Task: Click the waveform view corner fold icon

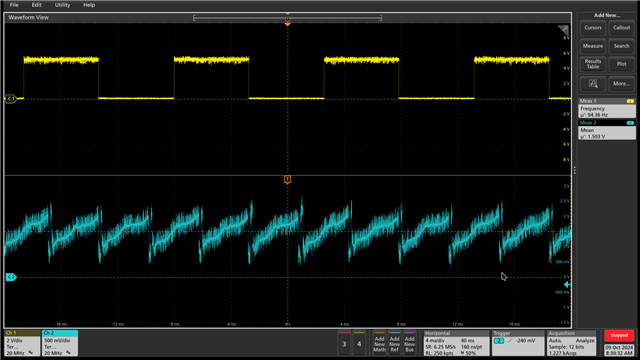Action: point(564,29)
